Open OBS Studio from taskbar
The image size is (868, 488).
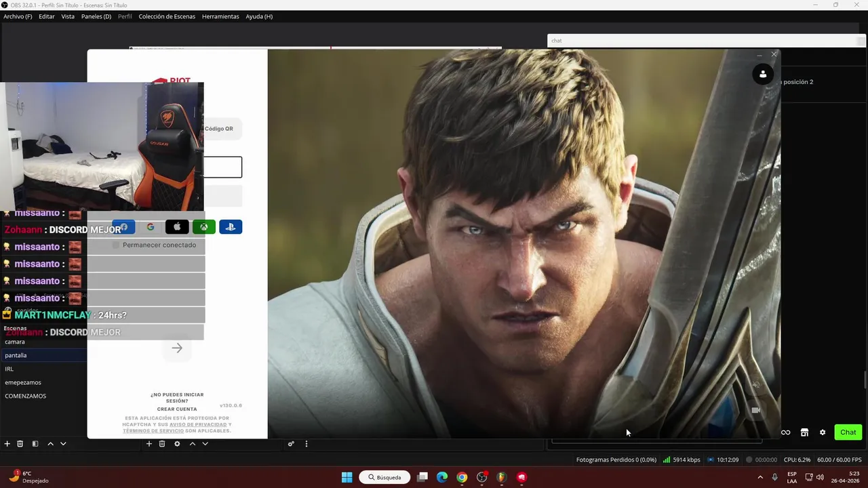pos(481,477)
